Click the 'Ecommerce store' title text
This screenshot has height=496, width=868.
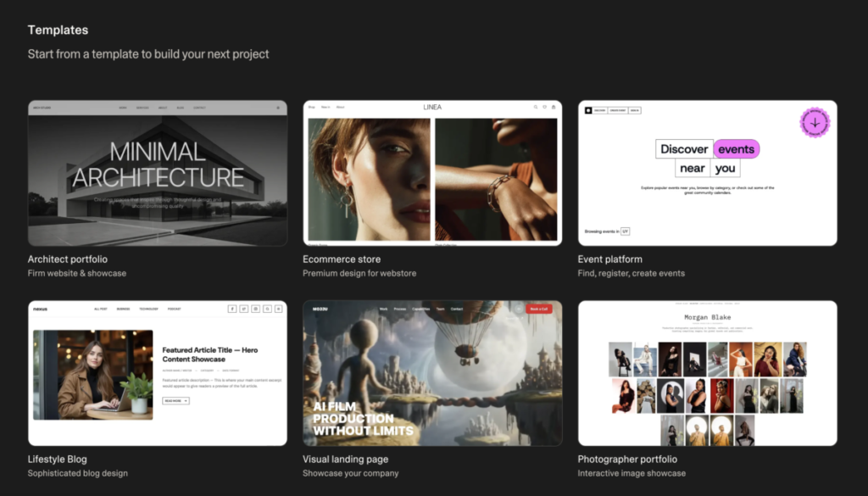(342, 259)
